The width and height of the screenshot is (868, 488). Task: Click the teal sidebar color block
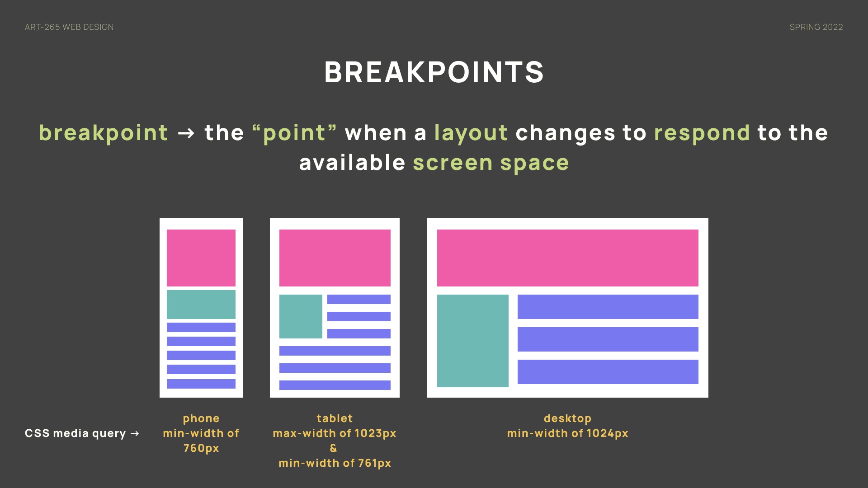(472, 340)
